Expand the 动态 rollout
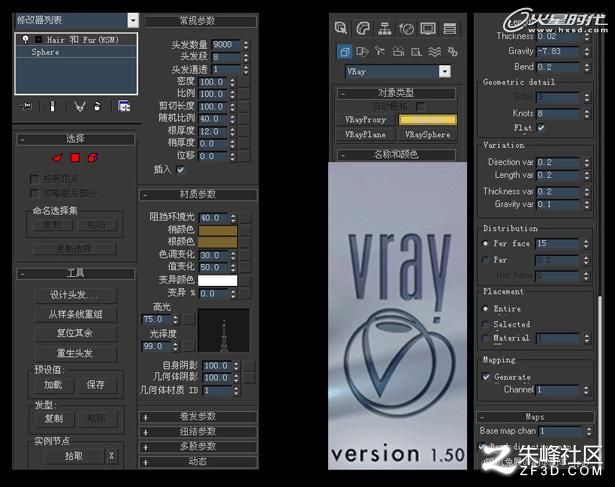Screen dimensions: 615x487 198,462
